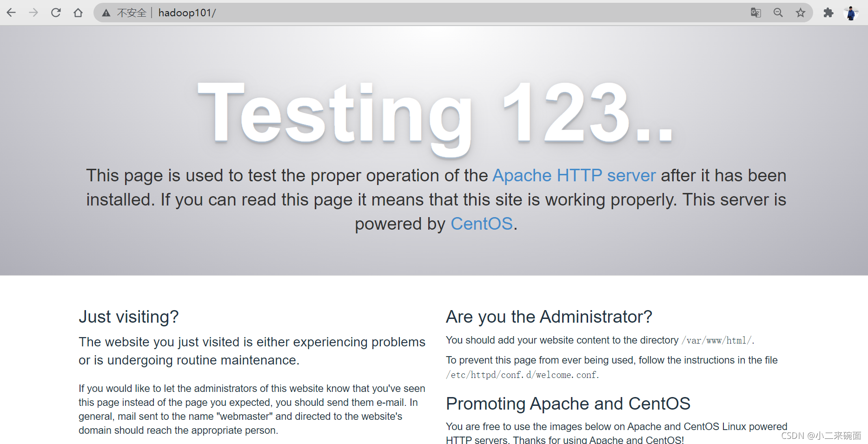
Task: Click the zoom magnifier icon in address bar
Action: [x=778, y=13]
